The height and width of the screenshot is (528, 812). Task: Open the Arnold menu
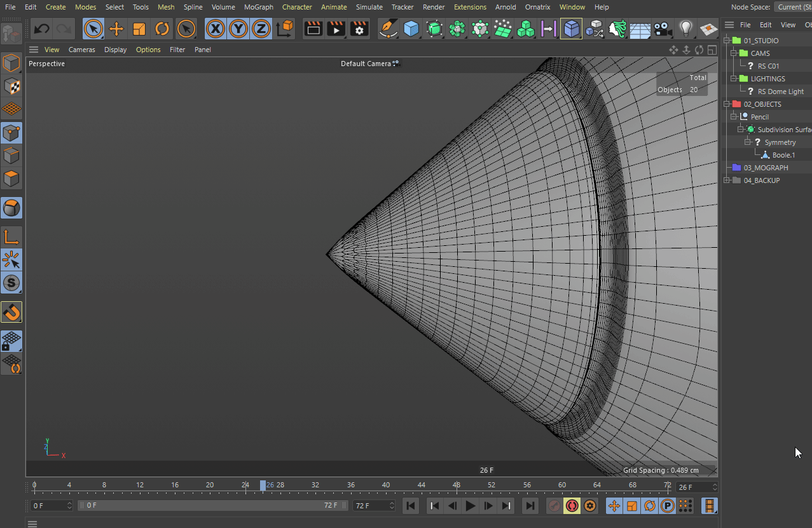506,7
